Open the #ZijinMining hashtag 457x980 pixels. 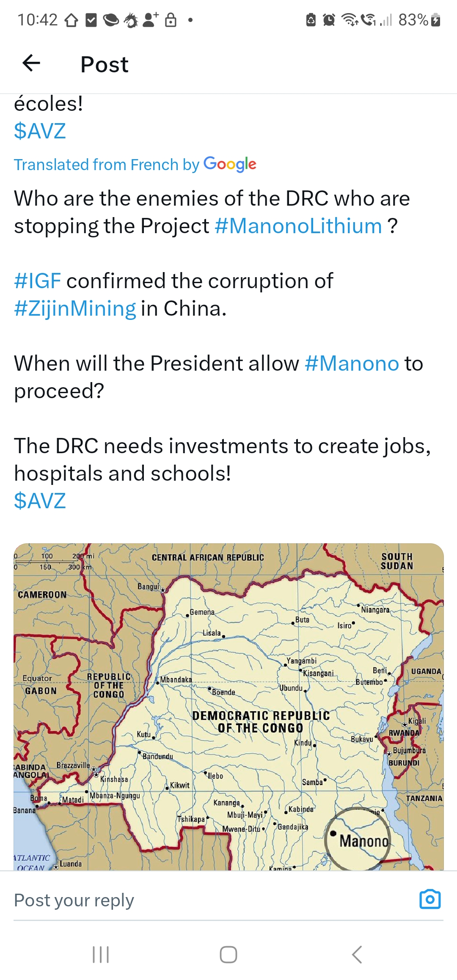75,308
